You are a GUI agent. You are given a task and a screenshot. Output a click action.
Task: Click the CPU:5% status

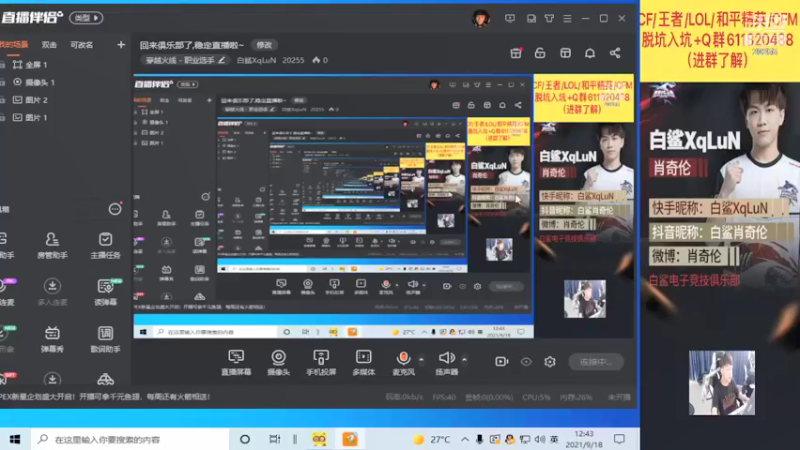[536, 396]
